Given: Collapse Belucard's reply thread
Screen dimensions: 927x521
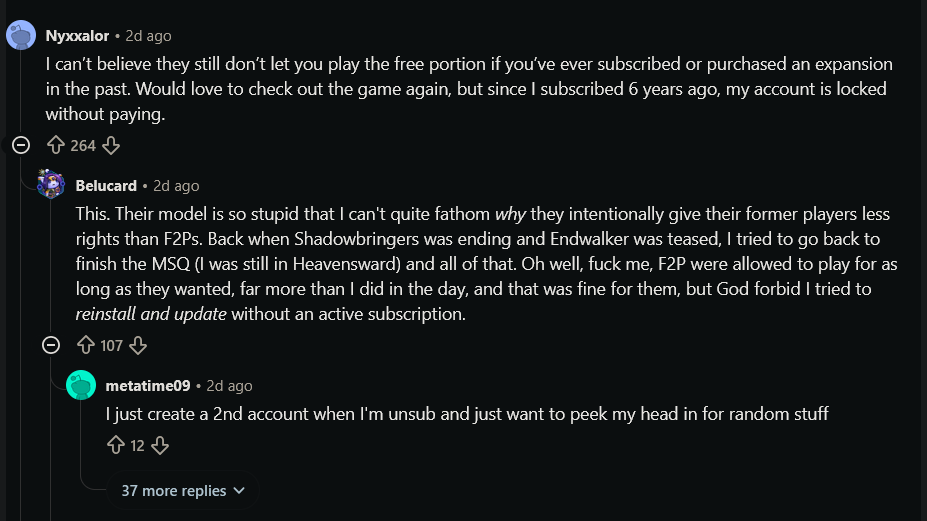Looking at the screenshot, I should pos(51,346).
